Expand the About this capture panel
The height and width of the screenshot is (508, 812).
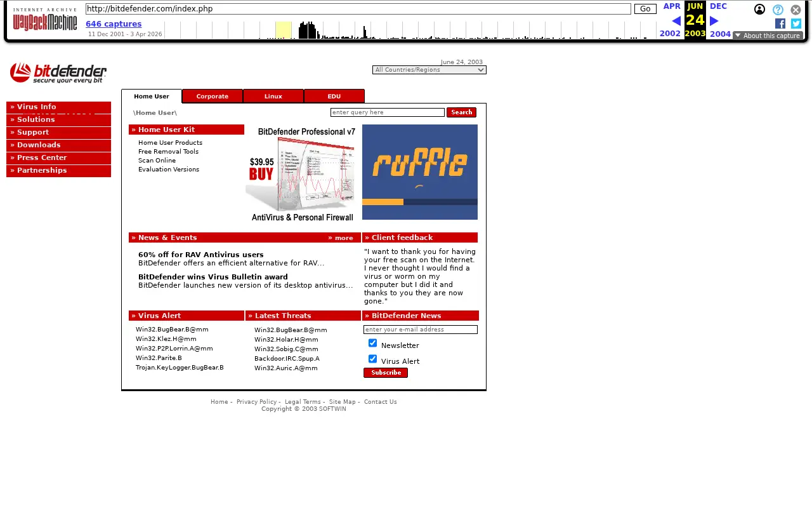point(768,36)
